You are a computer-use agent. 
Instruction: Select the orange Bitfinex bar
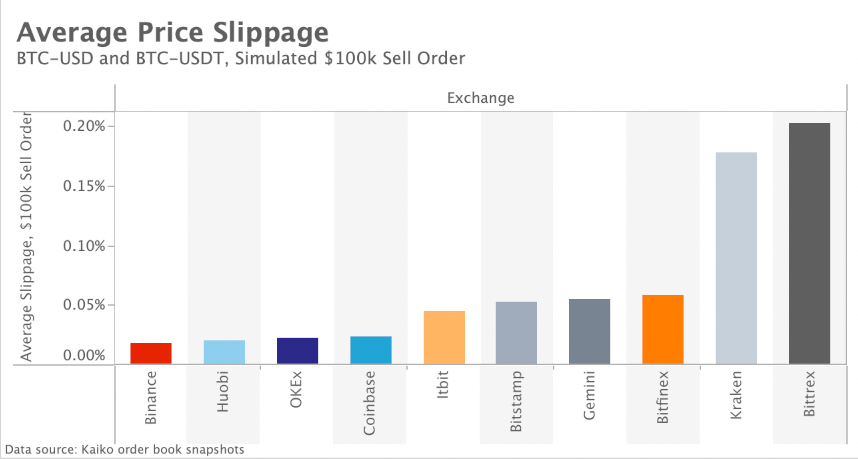click(x=663, y=330)
